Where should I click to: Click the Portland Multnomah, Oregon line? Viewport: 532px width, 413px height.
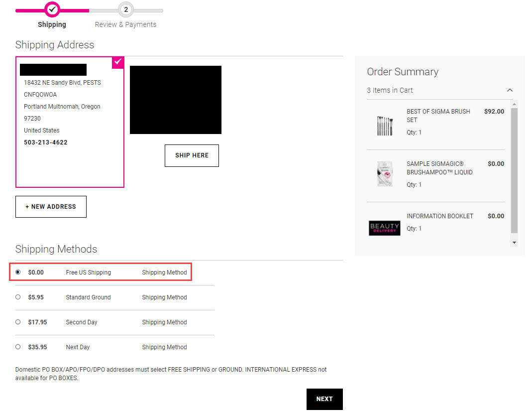coord(62,106)
